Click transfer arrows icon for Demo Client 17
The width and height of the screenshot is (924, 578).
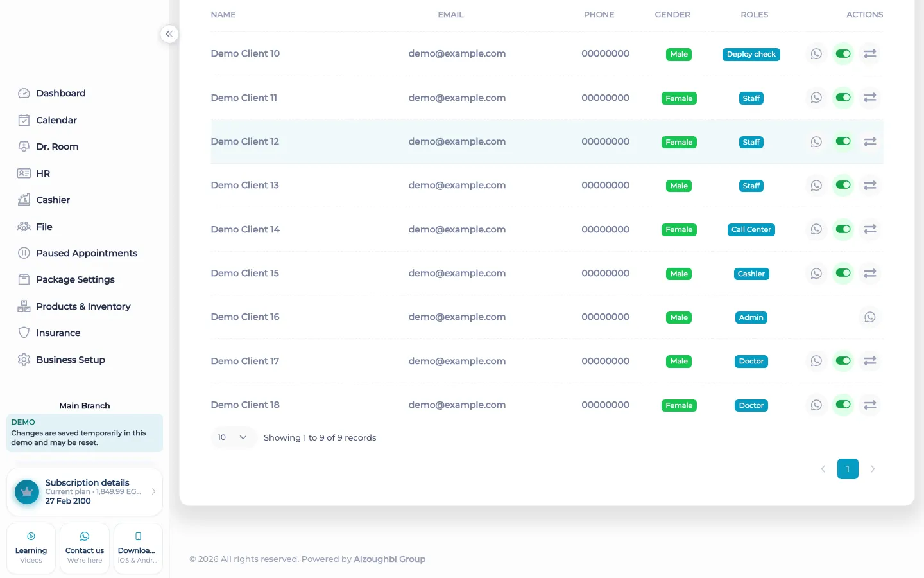tap(870, 361)
